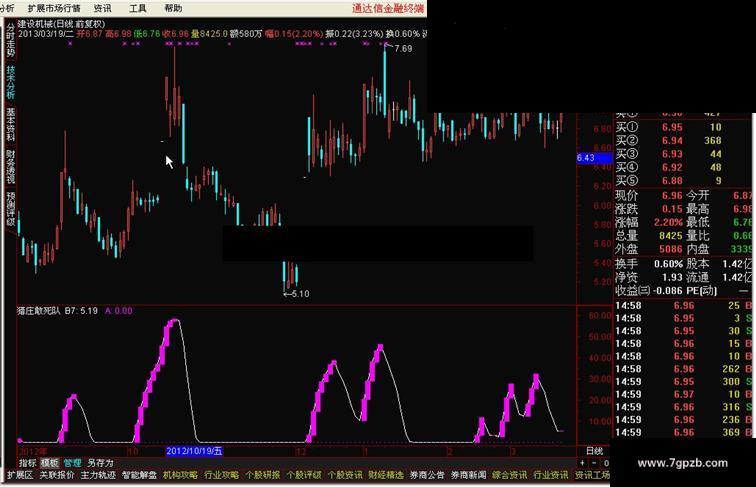Open the 智能解盘 bottom tab
Screen dimensions: 756x487
(x=139, y=475)
